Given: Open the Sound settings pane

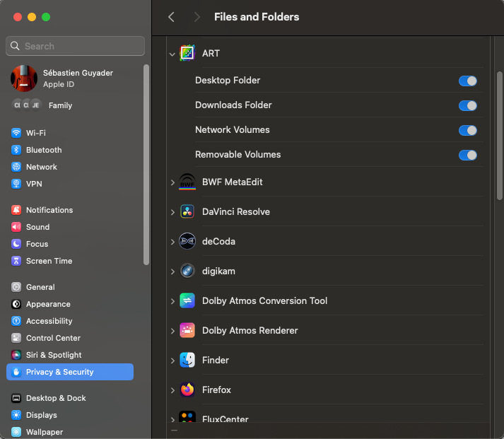Looking at the screenshot, I should tap(70, 227).
